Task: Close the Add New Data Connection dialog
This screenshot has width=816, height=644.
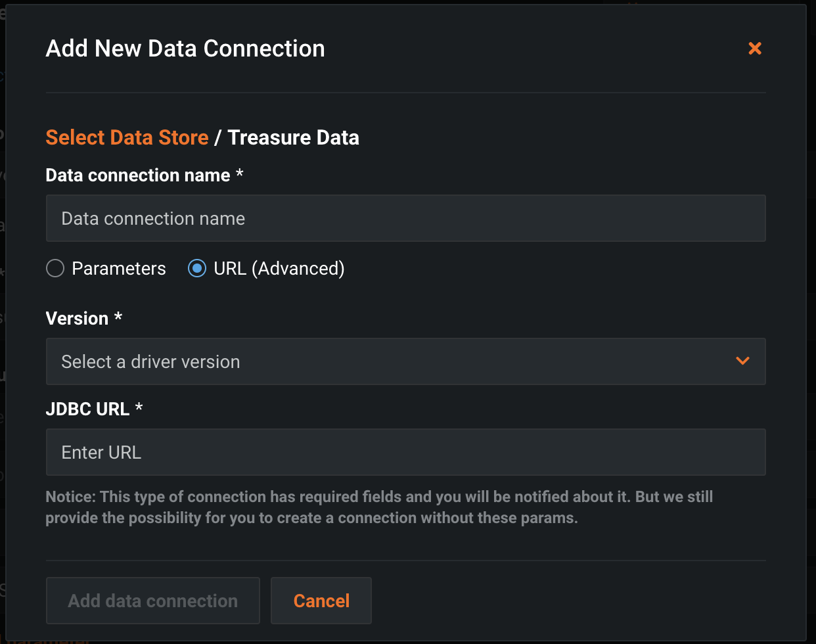Action: pyautogui.click(x=755, y=48)
